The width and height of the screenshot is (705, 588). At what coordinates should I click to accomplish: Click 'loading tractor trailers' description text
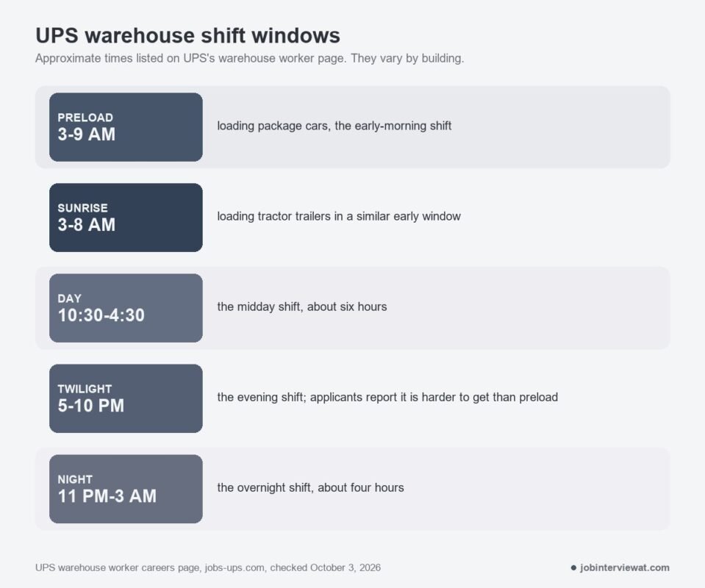click(x=339, y=216)
